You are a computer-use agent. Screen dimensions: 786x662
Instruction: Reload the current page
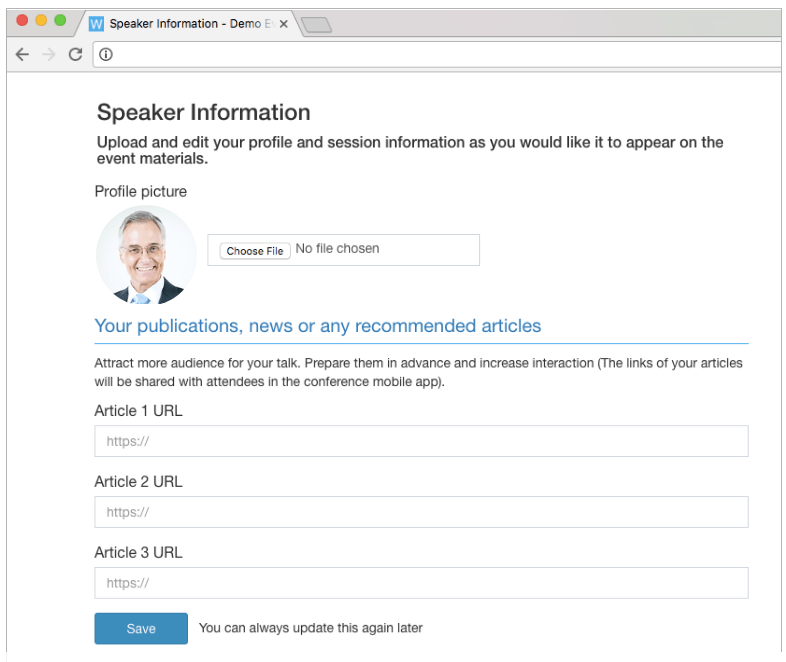click(x=75, y=55)
